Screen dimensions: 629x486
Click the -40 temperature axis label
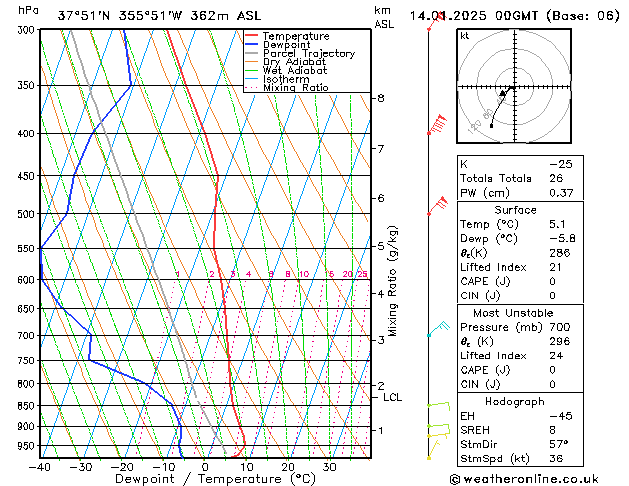pyautogui.click(x=40, y=468)
